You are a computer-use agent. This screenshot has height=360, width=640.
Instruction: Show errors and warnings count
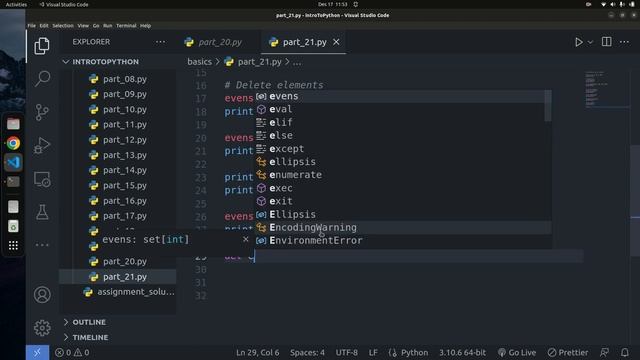[x=72, y=353]
